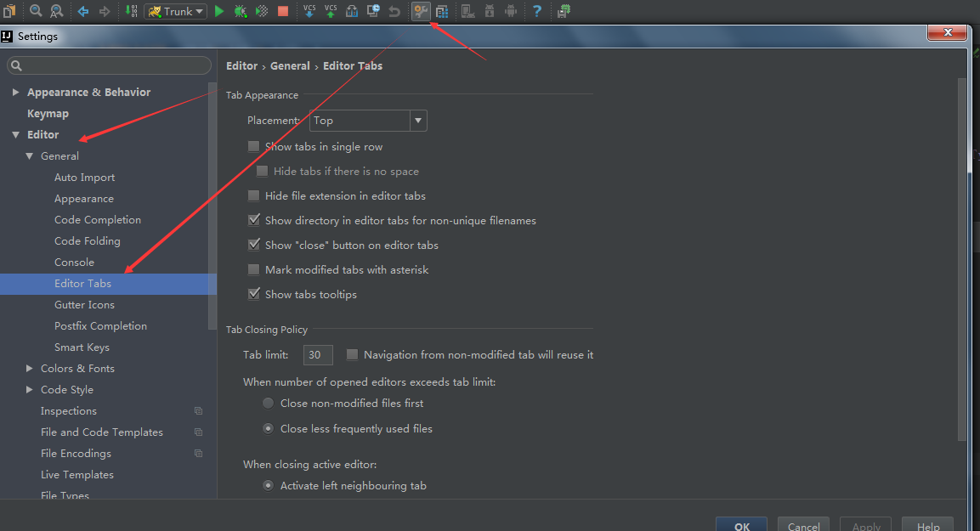Screen dimensions: 980x531
Task: Collapse the General tree node arrow
Action: [30, 155]
